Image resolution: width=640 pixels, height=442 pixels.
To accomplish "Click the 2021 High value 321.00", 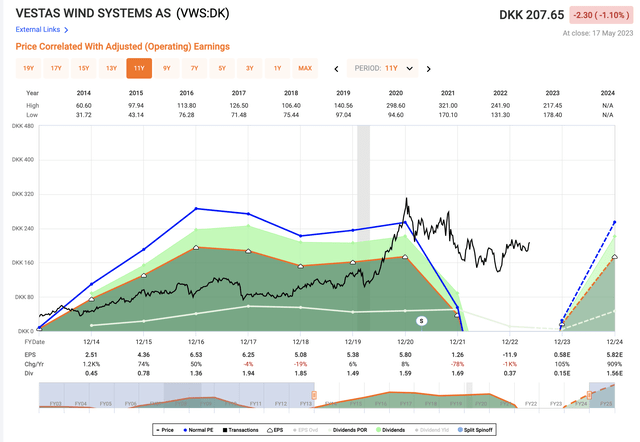I will pyautogui.click(x=448, y=105).
